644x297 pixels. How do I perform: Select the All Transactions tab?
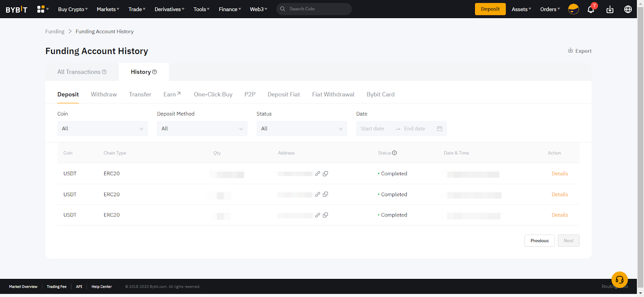tap(82, 72)
